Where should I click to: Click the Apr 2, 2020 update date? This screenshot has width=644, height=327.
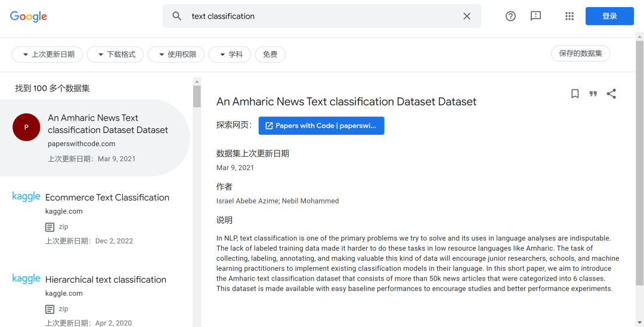[x=113, y=323]
